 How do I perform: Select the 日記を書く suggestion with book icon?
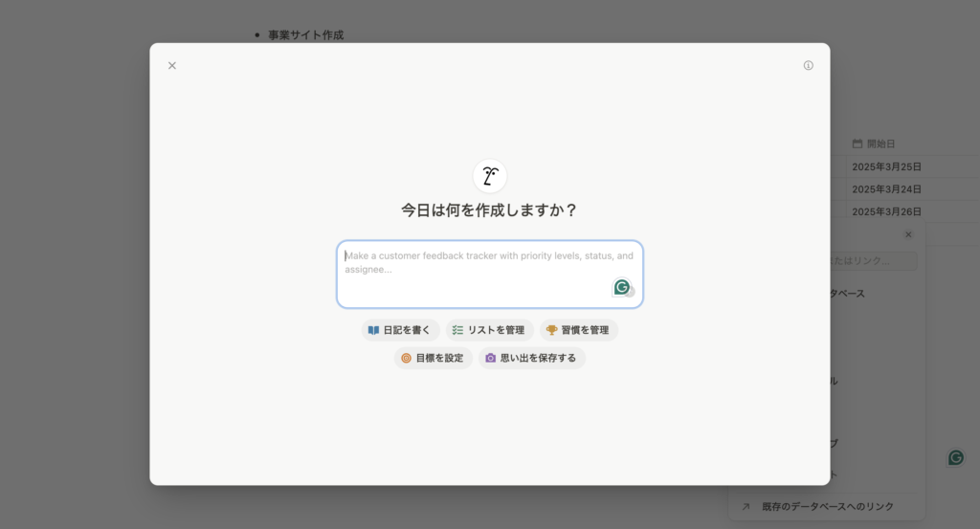(x=401, y=330)
